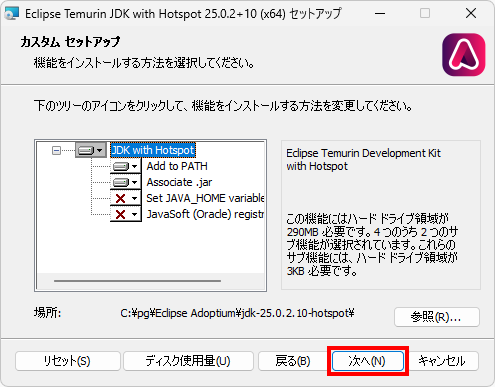Open the JDK with Hotspot feature drive icon dropdown

click(x=91, y=150)
